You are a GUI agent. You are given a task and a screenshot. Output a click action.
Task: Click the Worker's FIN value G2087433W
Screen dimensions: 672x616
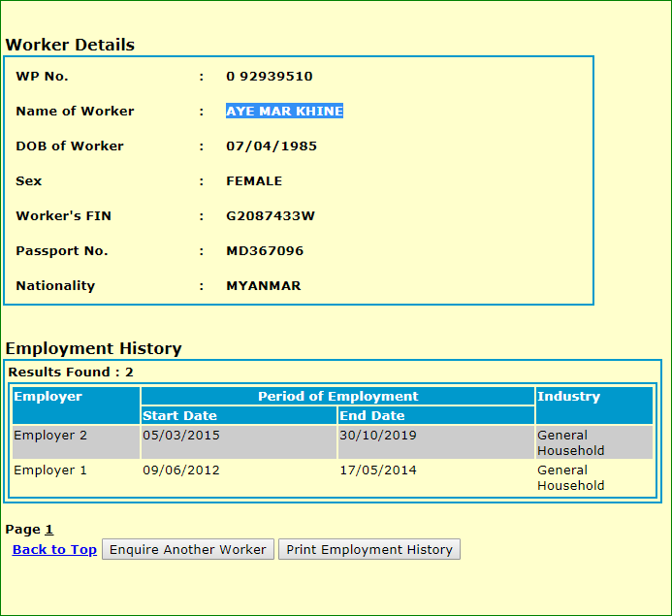point(270,216)
